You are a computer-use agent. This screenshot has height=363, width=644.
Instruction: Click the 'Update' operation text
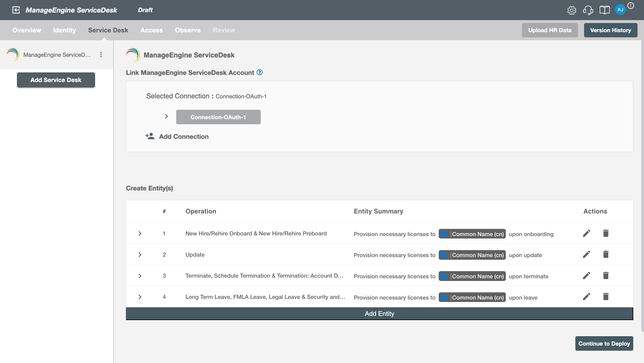(x=195, y=255)
